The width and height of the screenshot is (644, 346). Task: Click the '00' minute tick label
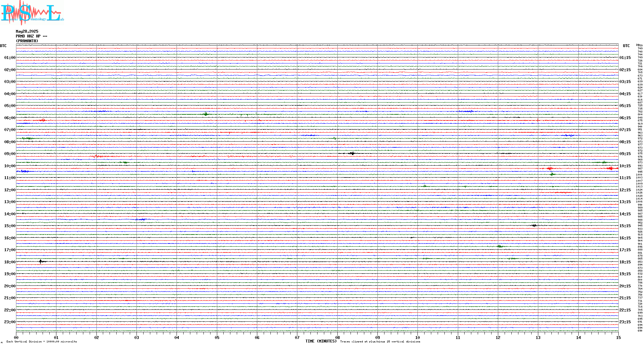(16, 337)
